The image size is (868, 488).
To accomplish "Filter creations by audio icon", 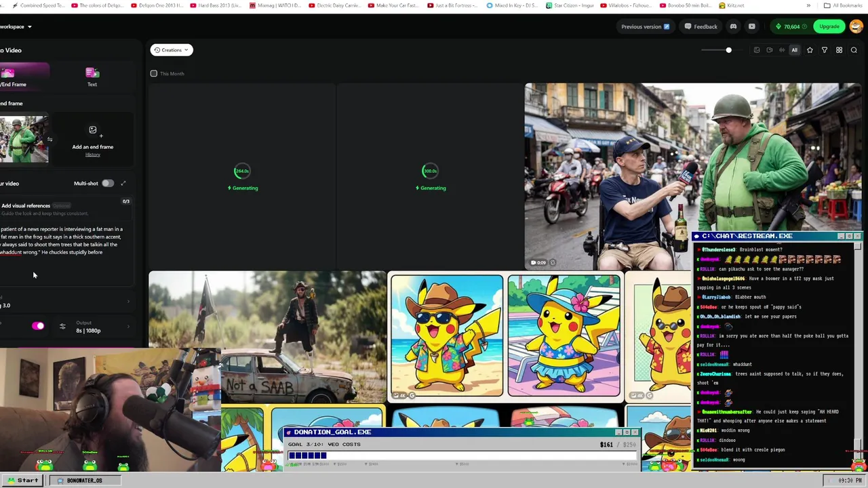I will pos(782,50).
